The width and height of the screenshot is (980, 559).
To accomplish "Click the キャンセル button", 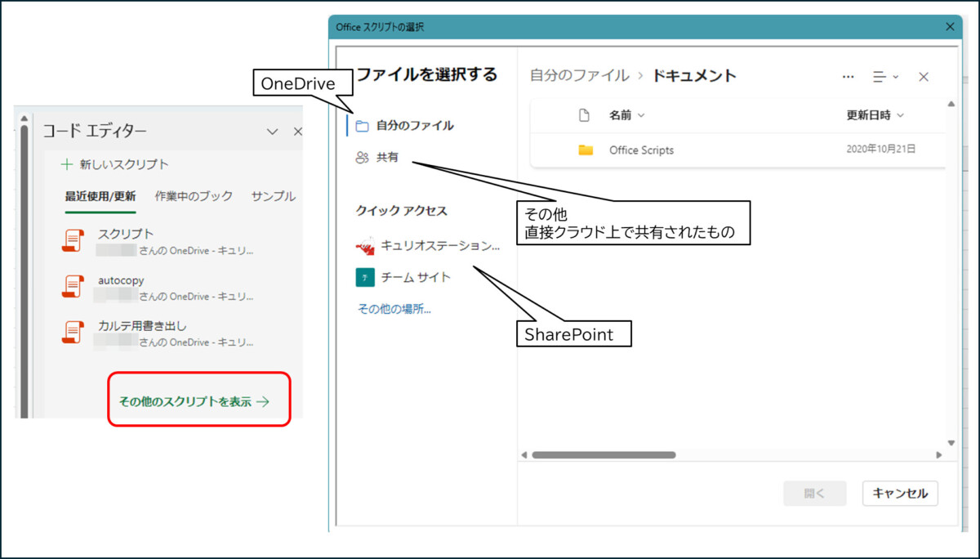I will click(900, 493).
